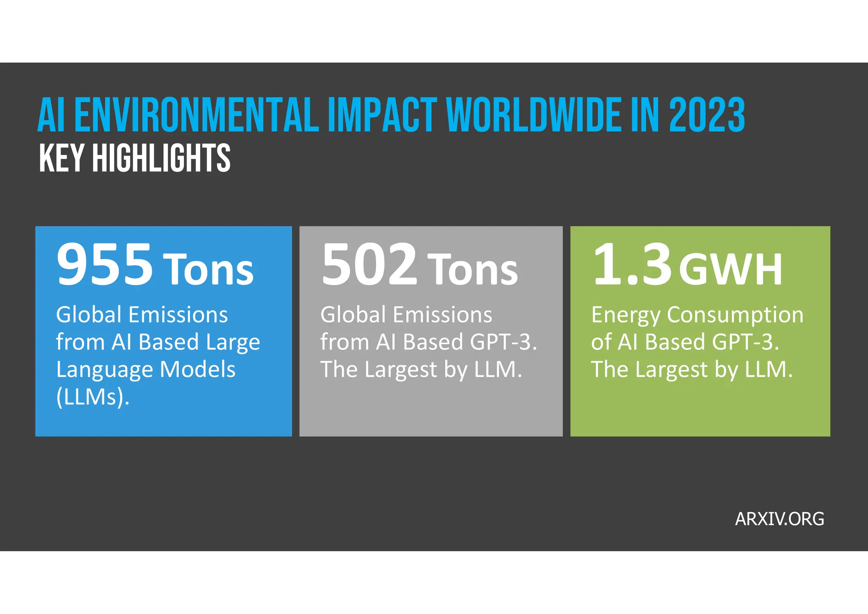Select the AI Environmental Impact Worldwide title

(x=391, y=114)
